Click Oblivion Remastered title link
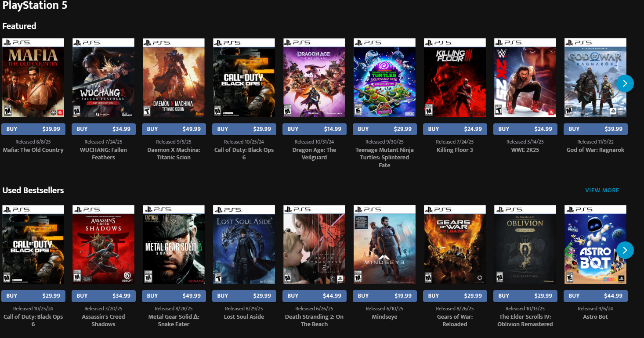 coord(525,320)
